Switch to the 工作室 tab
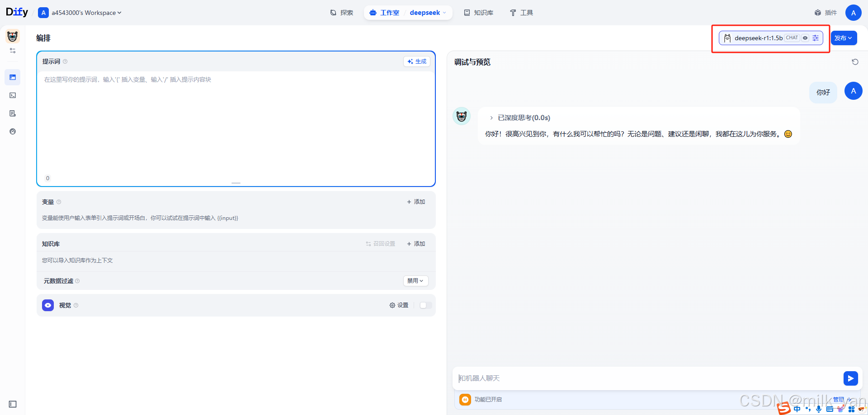 [389, 13]
